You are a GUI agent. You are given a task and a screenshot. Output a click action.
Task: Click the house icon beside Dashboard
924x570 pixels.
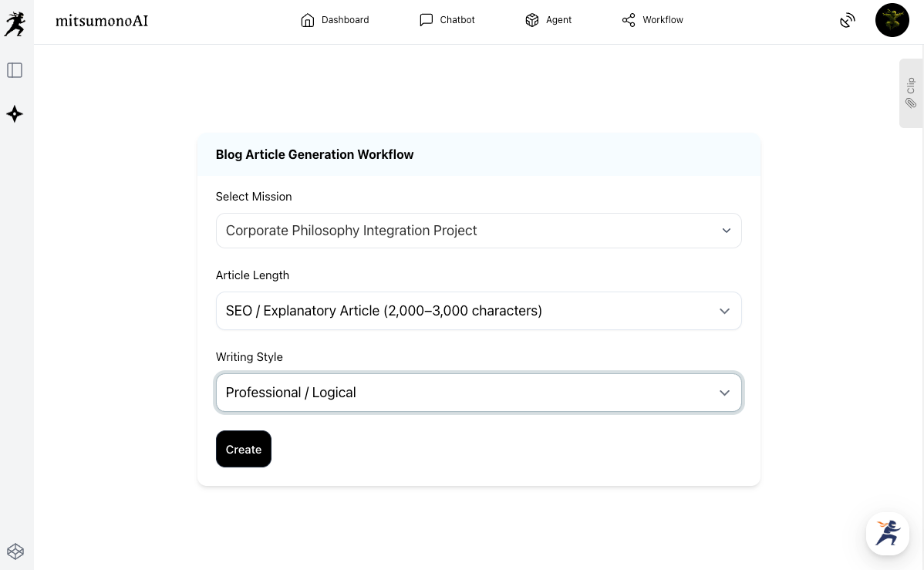point(308,20)
